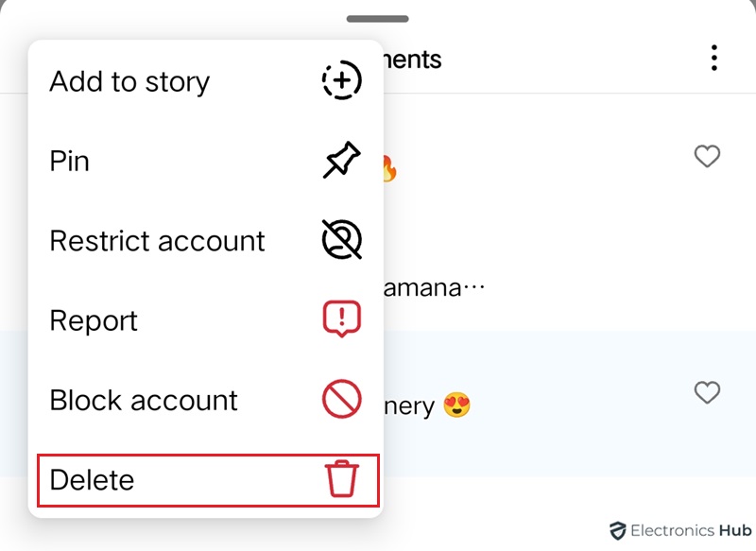The height and width of the screenshot is (551, 756).
Task: Select Restrict account in the menu
Action: [x=206, y=240]
